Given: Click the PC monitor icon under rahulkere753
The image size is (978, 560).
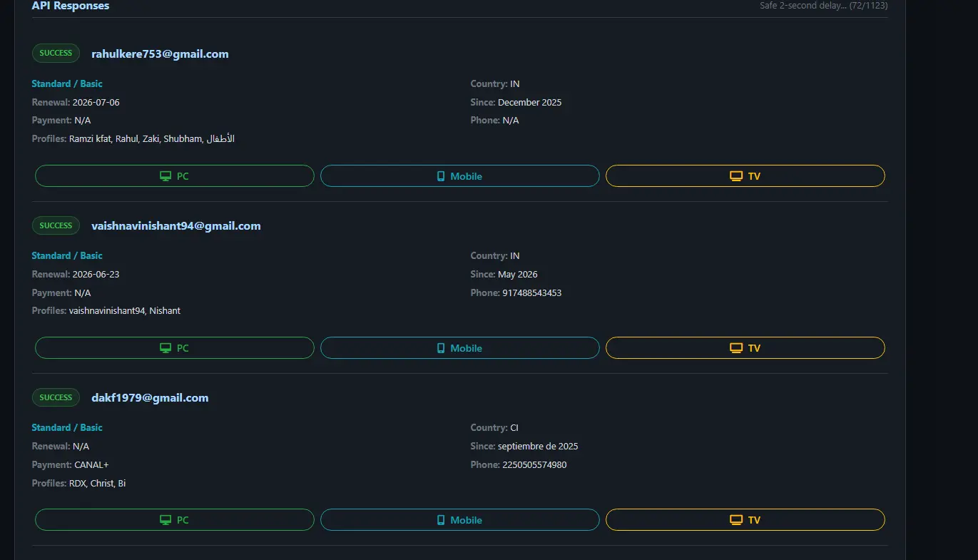Looking at the screenshot, I should [x=165, y=176].
